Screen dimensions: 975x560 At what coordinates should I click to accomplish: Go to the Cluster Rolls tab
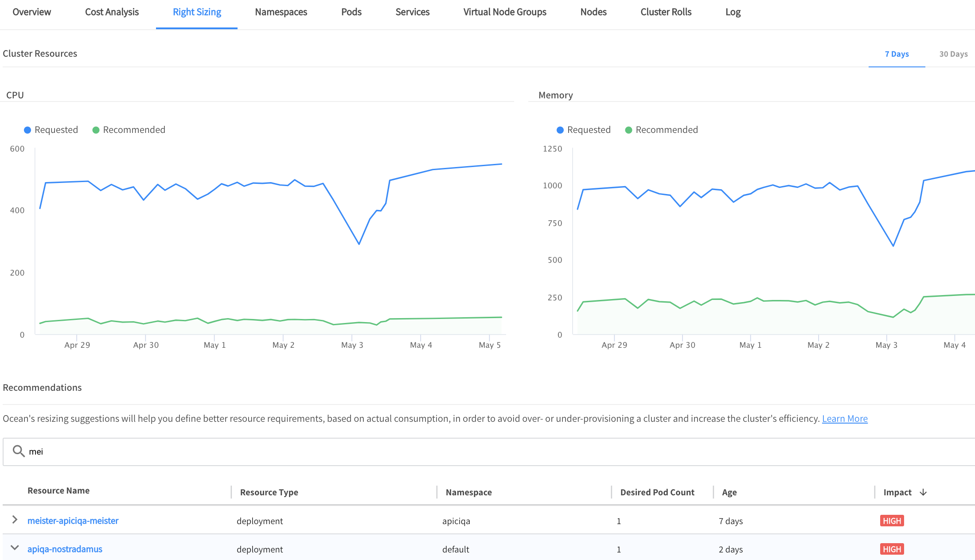[x=666, y=12]
